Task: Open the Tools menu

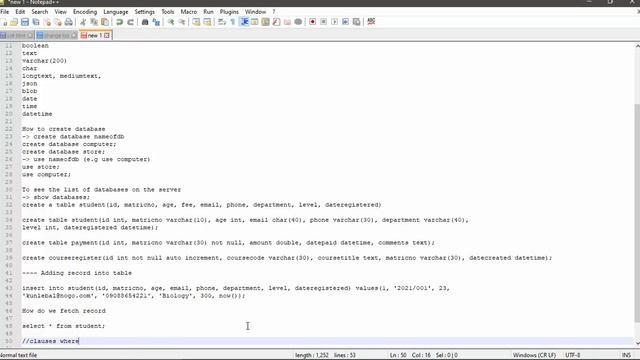Action: click(x=167, y=12)
